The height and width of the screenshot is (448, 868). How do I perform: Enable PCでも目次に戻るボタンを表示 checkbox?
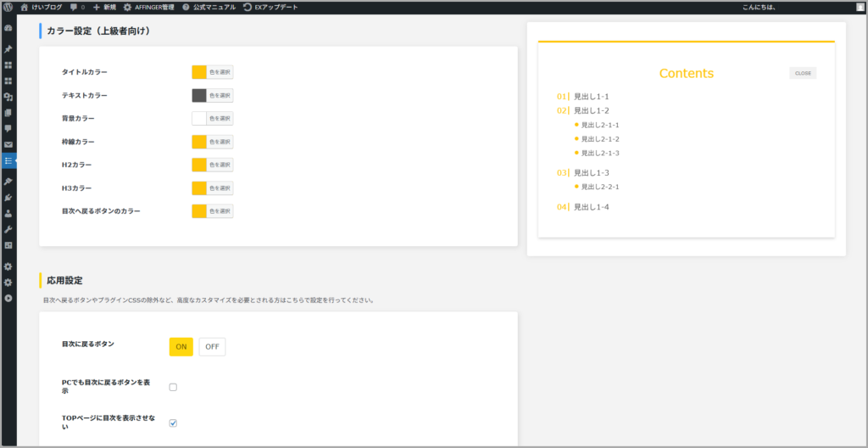pos(173,387)
